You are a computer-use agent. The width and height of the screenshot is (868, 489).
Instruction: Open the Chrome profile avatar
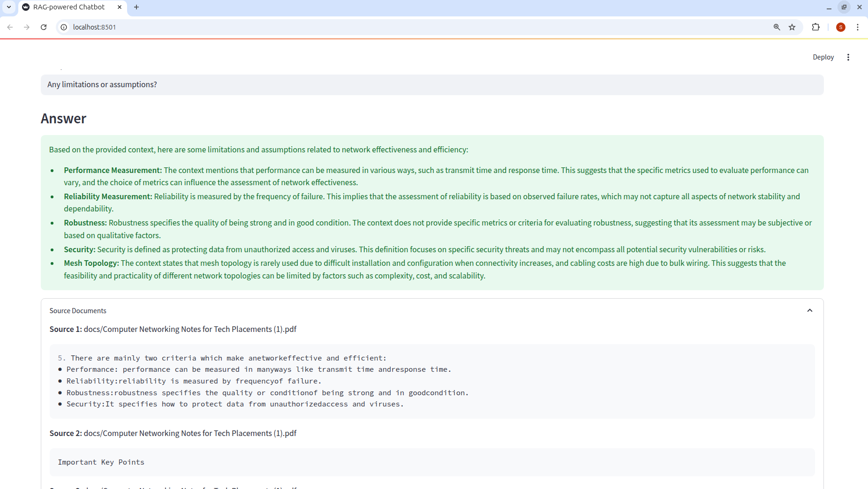point(840,27)
